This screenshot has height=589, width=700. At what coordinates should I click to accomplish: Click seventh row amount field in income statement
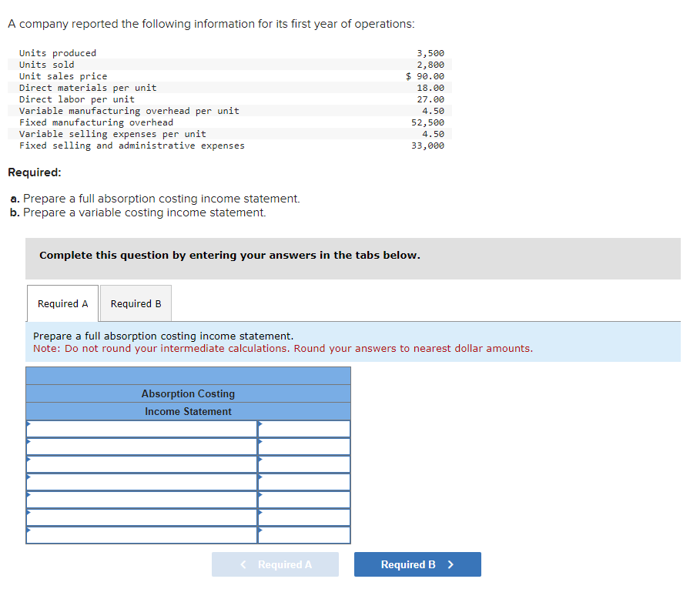pos(304,535)
